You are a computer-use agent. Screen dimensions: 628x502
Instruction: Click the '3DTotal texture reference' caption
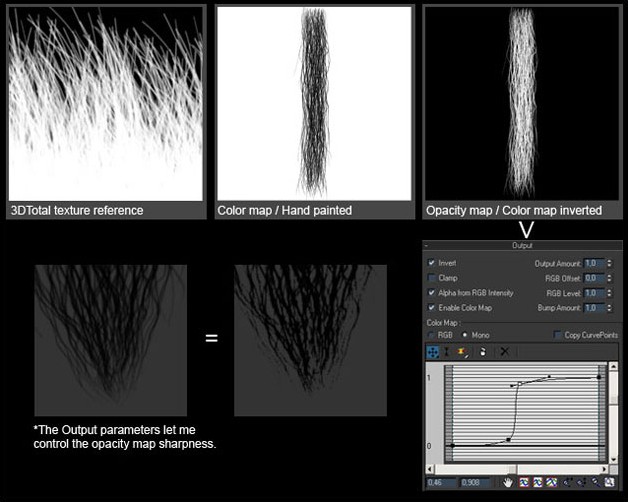coord(77,210)
